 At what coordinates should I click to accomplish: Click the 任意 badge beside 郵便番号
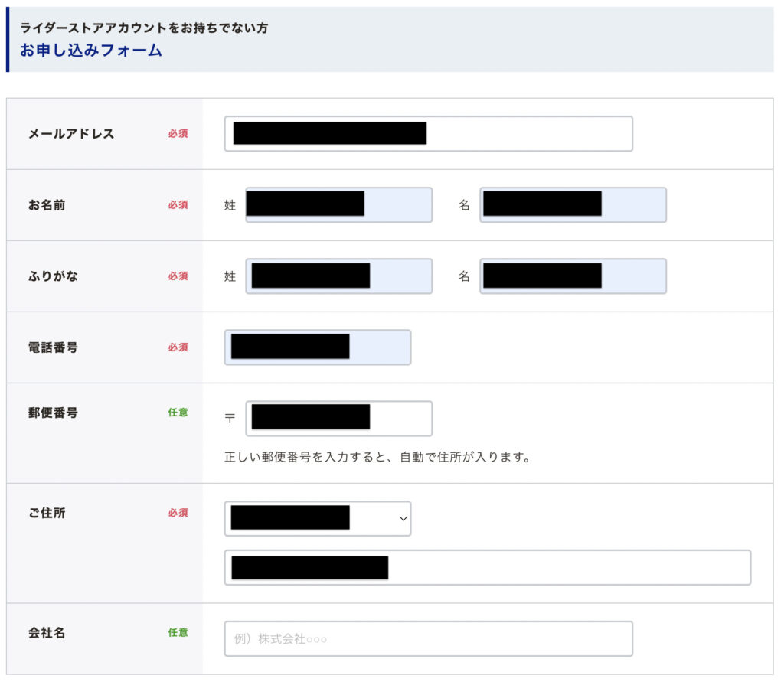tap(178, 413)
